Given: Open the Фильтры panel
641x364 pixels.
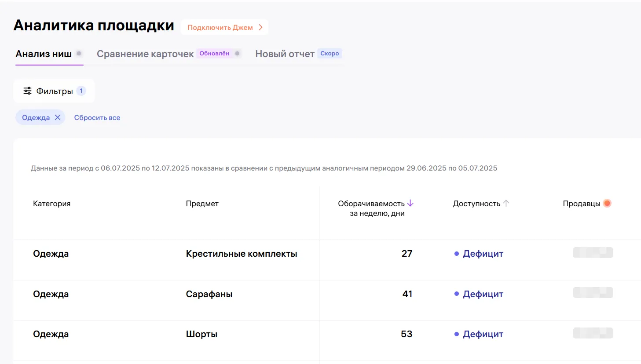Looking at the screenshot, I should click(54, 91).
